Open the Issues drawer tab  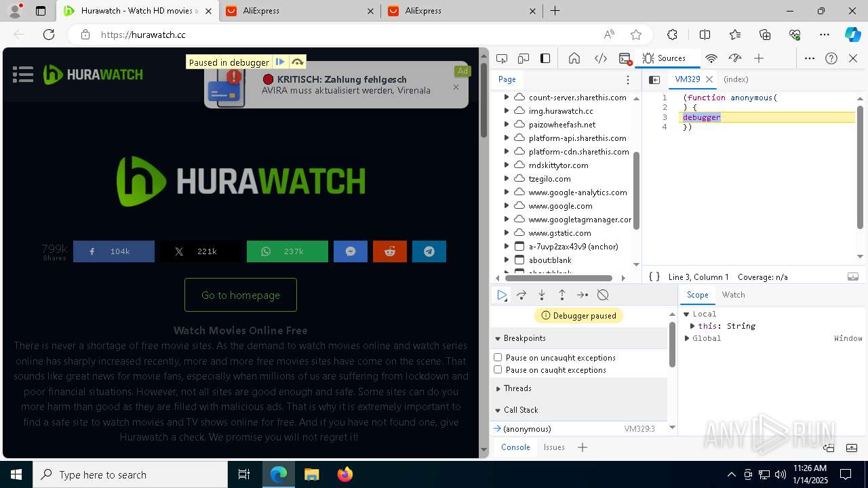554,447
